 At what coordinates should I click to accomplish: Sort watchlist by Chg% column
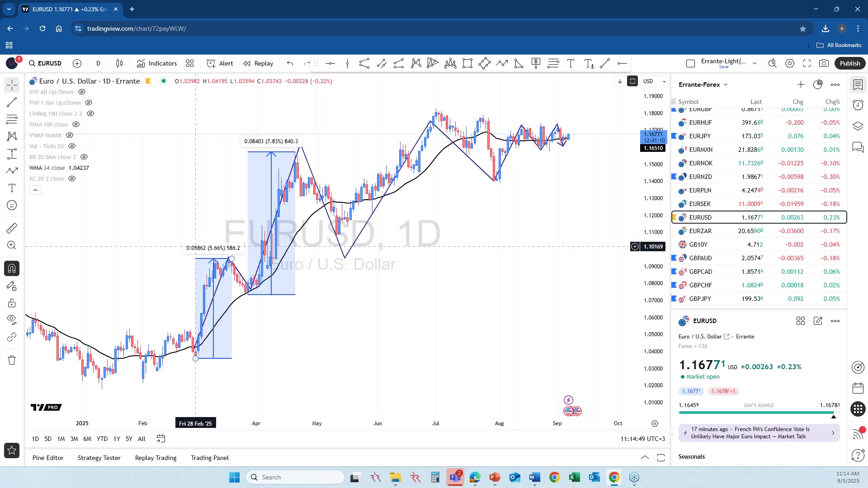(x=832, y=102)
